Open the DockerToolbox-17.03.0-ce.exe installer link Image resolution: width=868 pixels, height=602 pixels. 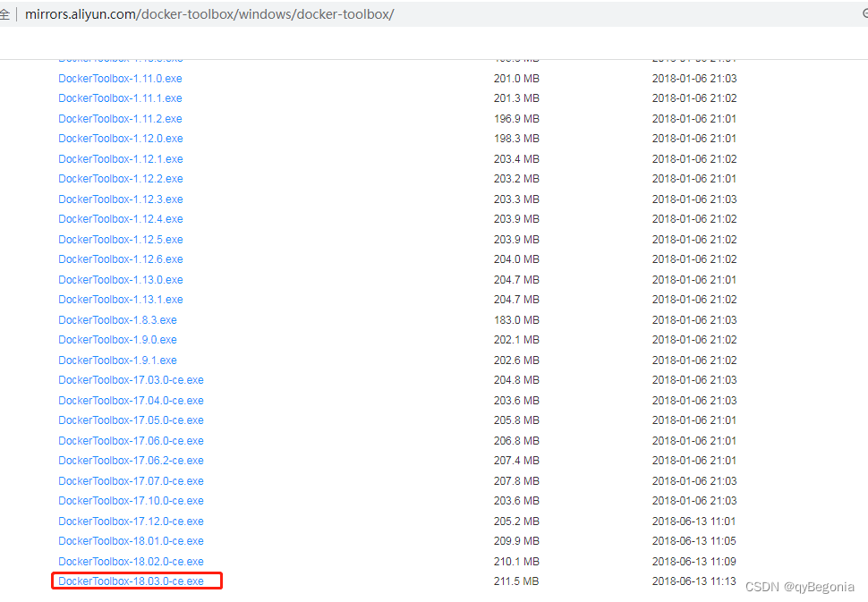click(131, 379)
